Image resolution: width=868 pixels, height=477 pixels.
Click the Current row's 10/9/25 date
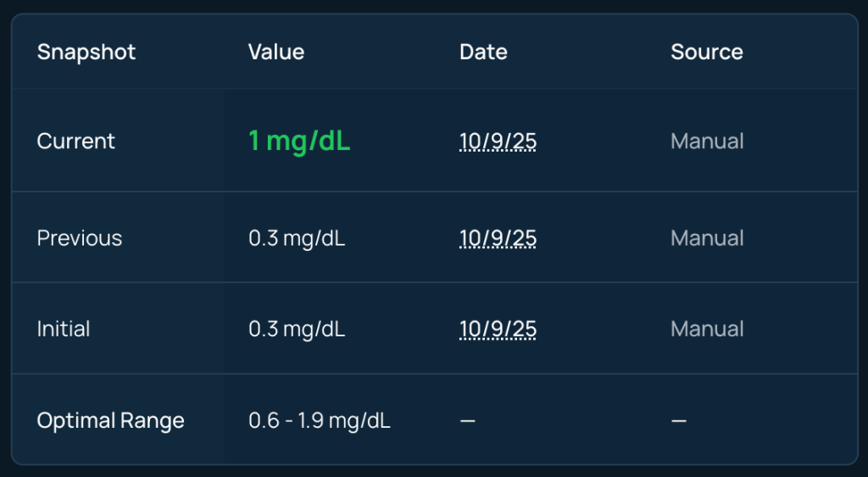click(x=498, y=141)
